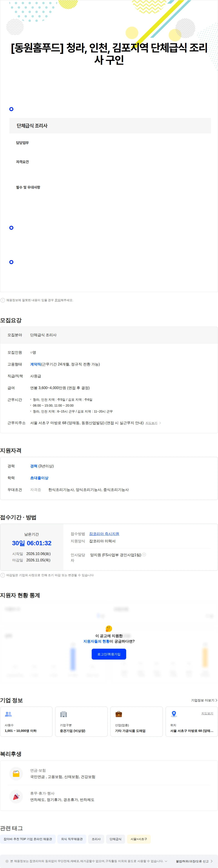The image size is (218, 868).
Task: Click the 자격요건 heading
Action: tap(22, 162)
